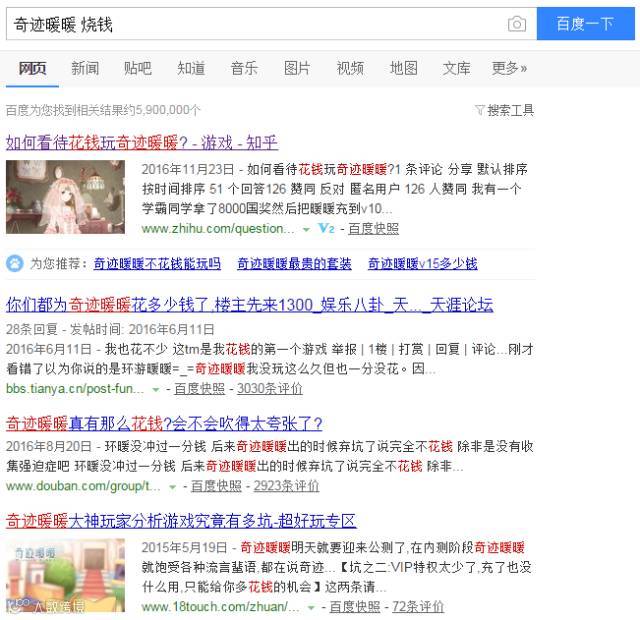The height and width of the screenshot is (620, 640).
Task: Expand dropdown arrow next to 18touch URL
Action: click(311, 607)
